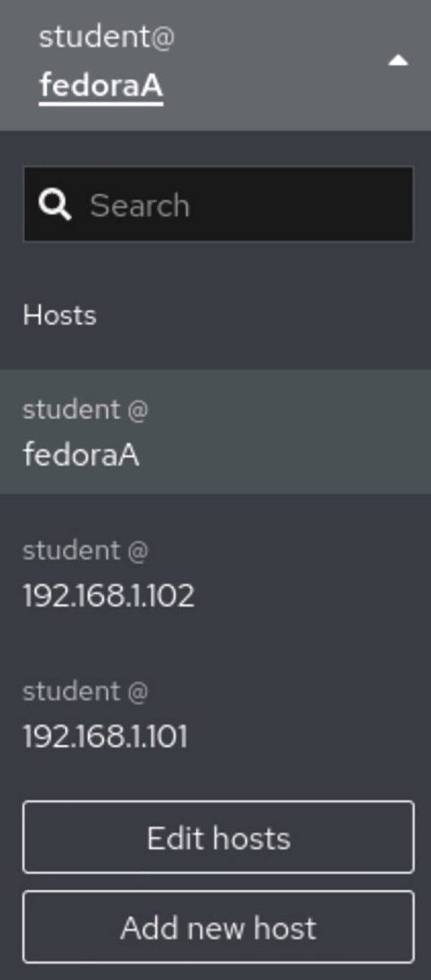Switch to host 192.168.1.102

tap(108, 595)
